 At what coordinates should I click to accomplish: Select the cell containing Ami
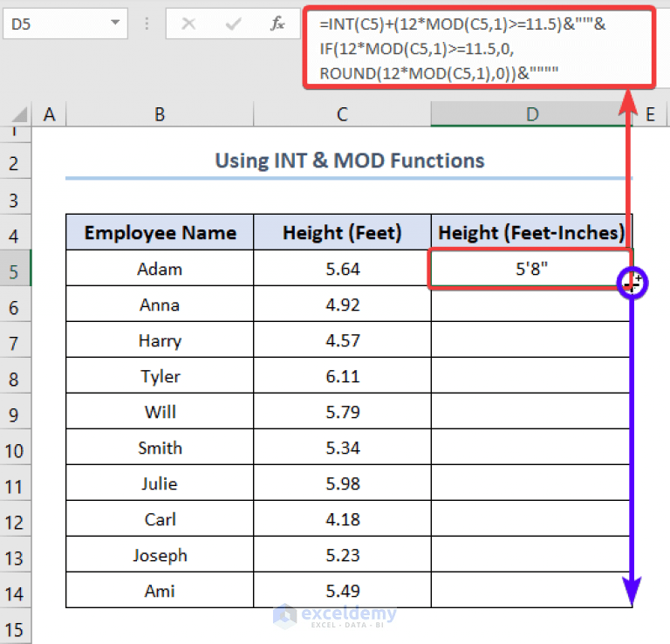[160, 591]
